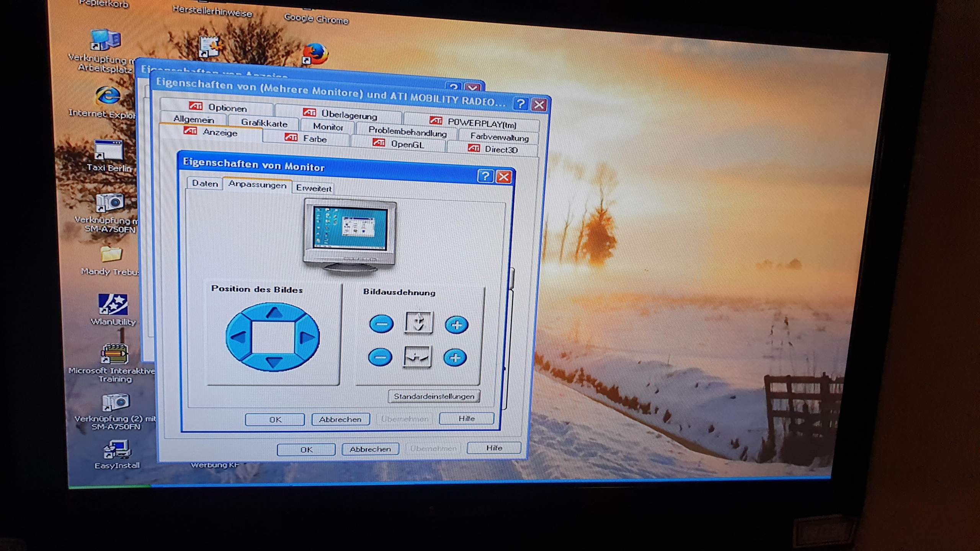This screenshot has height=551, width=980.
Task: Open the POWERPLAY(tm) tab
Action: point(472,123)
